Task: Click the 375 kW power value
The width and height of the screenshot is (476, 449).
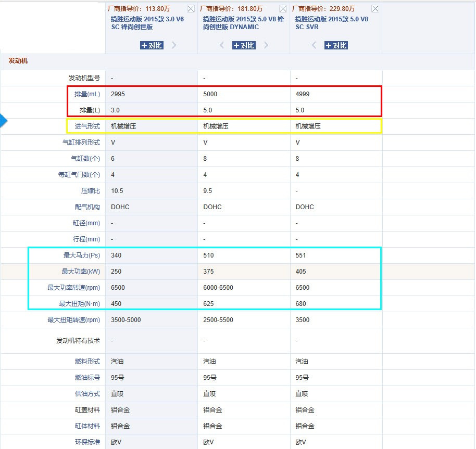Action: pos(208,272)
